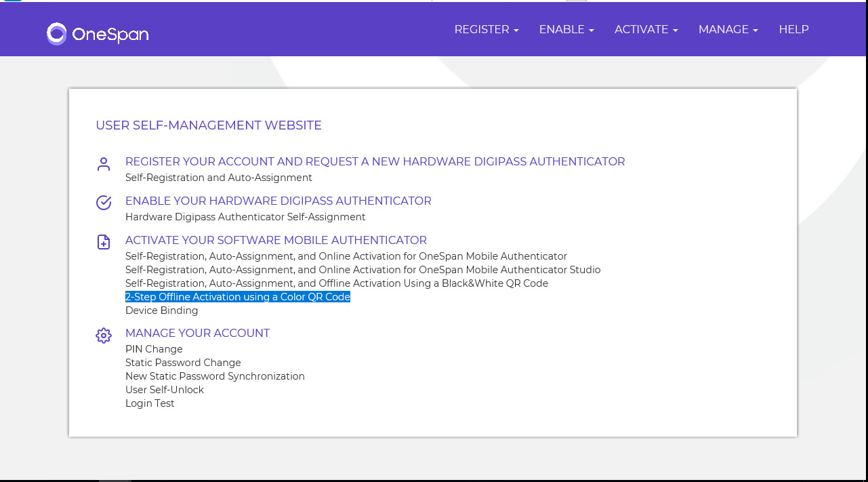This screenshot has width=868, height=482.
Task: Open the Login Test link
Action: (150, 403)
